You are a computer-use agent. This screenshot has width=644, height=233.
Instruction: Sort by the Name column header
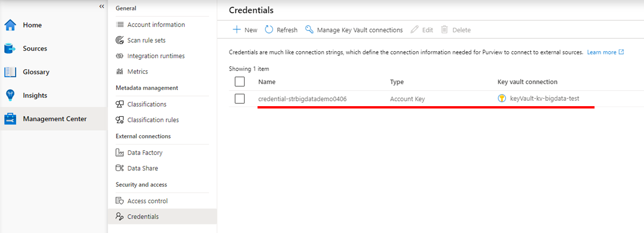(267, 82)
